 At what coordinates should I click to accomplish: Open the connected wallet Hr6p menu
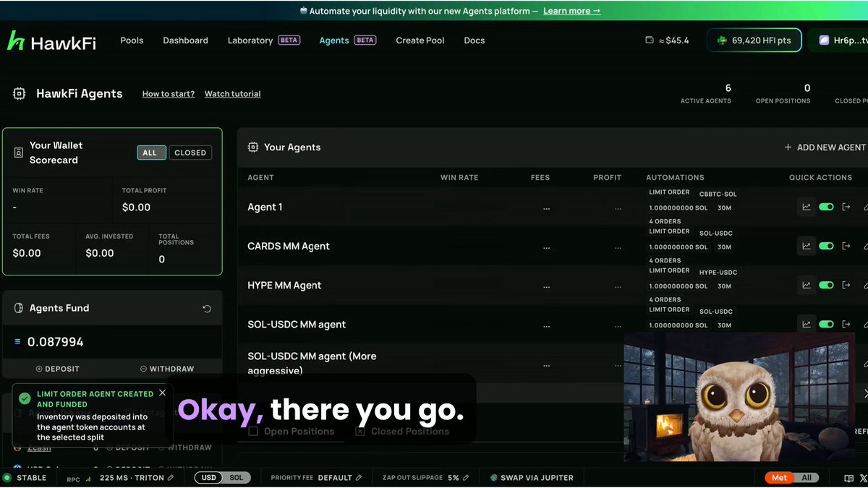839,40
